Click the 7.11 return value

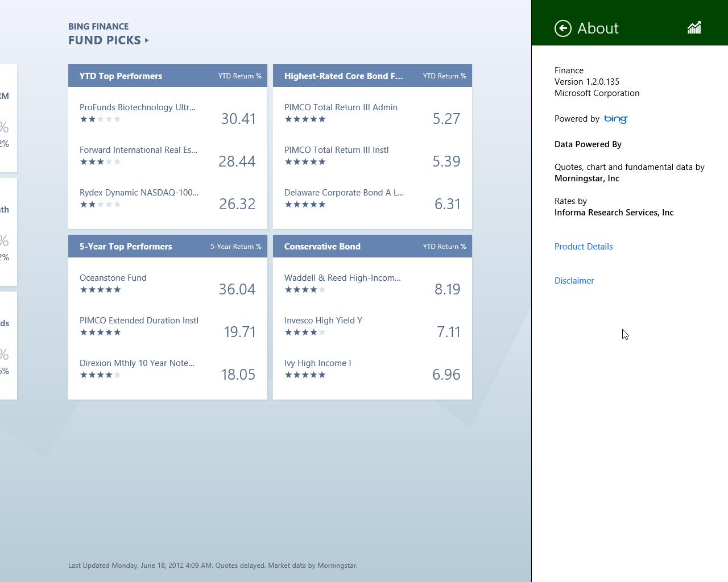(x=449, y=332)
